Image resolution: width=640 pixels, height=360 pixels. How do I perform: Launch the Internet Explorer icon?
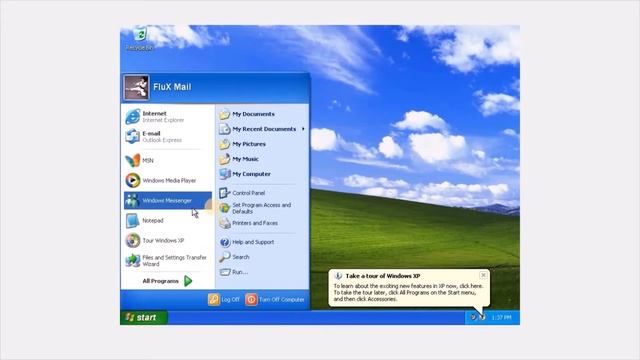tap(133, 117)
